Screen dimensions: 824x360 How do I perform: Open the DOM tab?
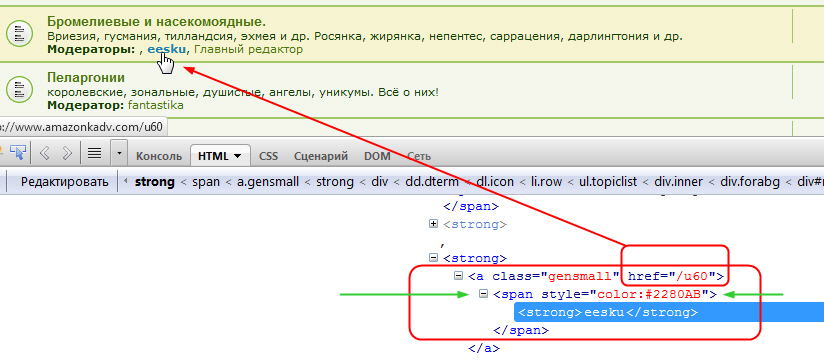376,156
